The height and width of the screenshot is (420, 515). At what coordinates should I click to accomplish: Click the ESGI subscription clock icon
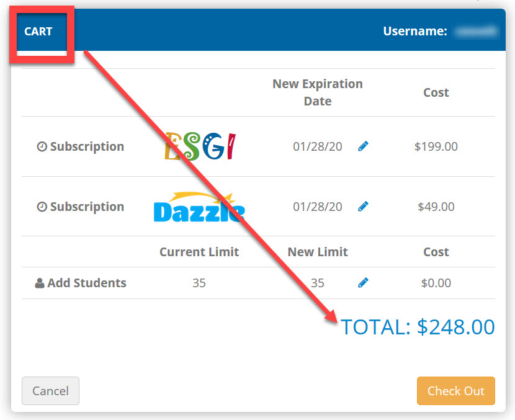[x=42, y=146]
